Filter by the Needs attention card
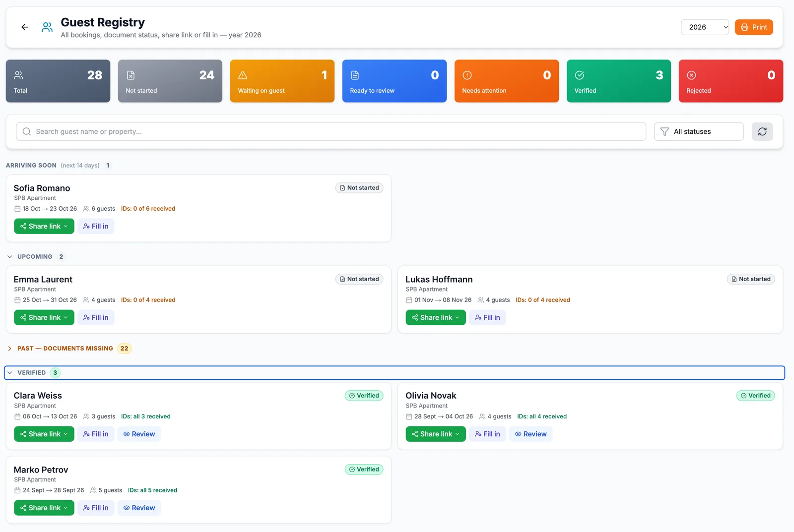 pos(507,81)
